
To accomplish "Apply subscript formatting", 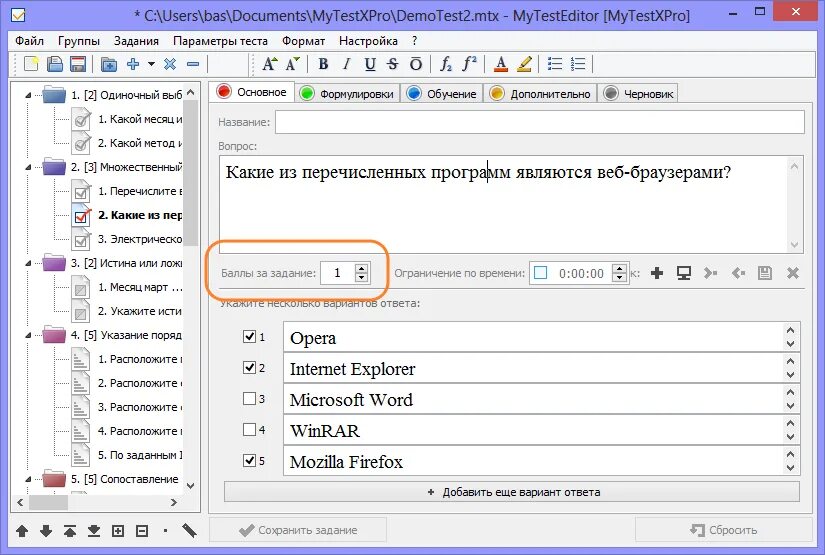I will coord(446,64).
